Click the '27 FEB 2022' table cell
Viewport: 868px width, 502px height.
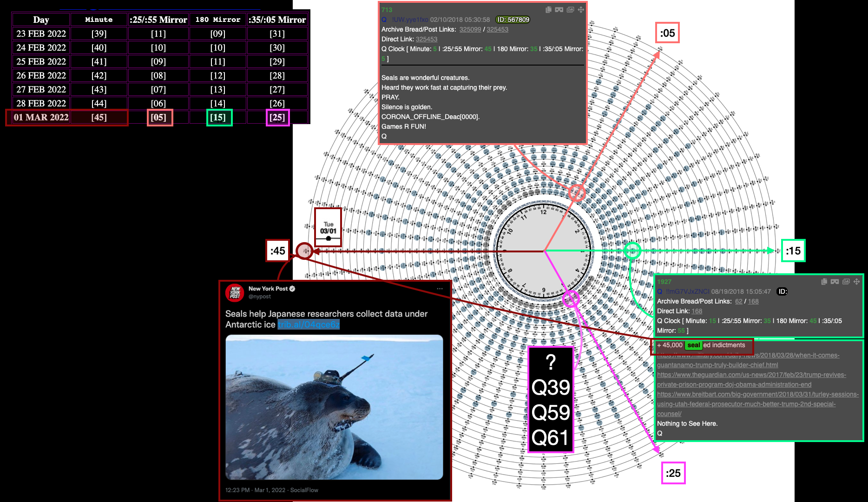coord(41,89)
